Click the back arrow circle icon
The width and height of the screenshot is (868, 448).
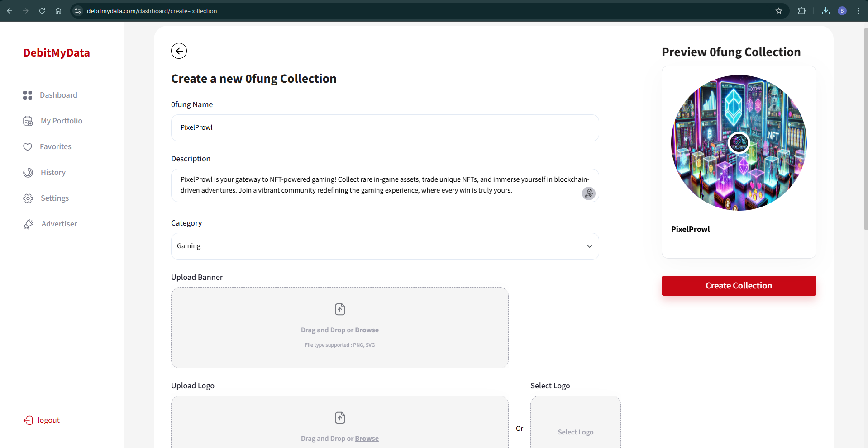[x=179, y=51]
